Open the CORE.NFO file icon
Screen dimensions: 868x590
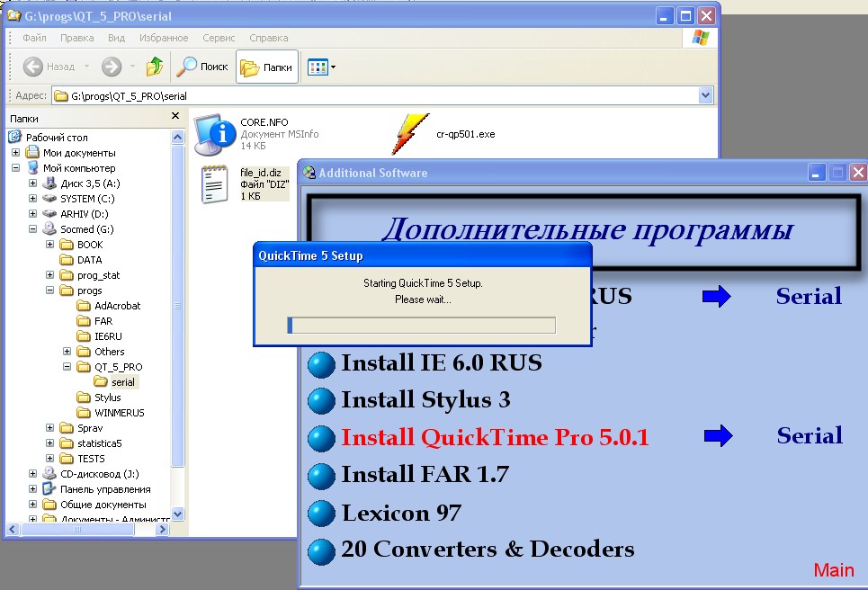[215, 134]
